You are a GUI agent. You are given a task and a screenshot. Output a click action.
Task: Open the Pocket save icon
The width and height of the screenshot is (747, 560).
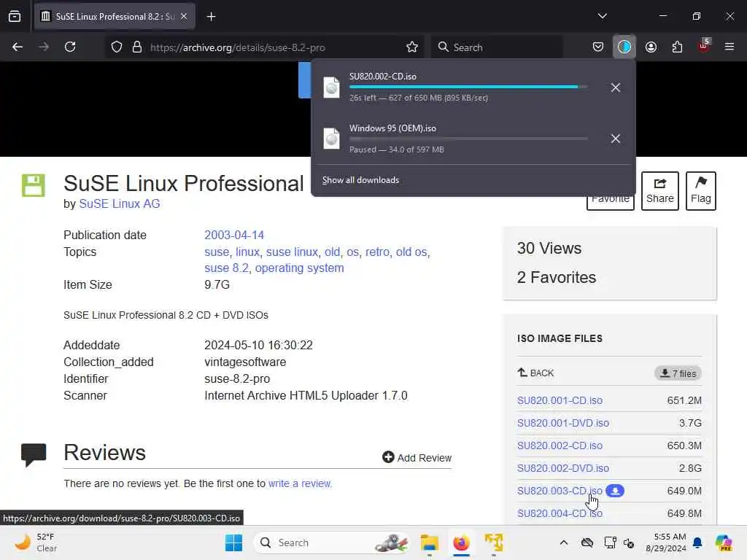tap(598, 47)
